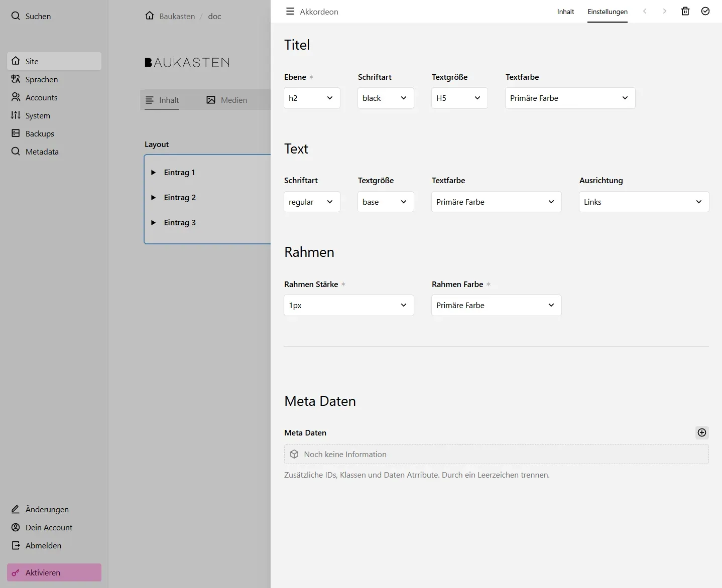722x588 pixels.
Task: Click the Suchen magnifier icon
Action: [16, 16]
